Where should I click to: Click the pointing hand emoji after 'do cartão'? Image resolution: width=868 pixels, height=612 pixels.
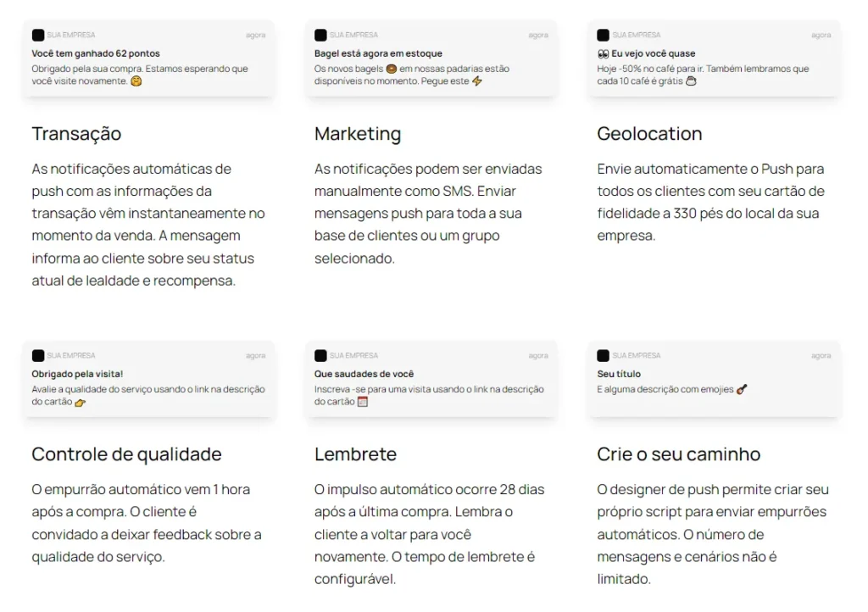pos(81,403)
